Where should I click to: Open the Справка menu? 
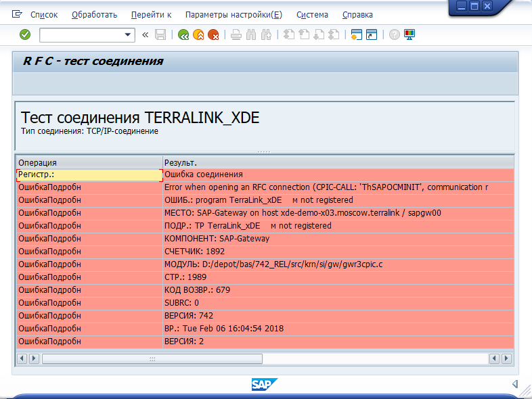(357, 14)
